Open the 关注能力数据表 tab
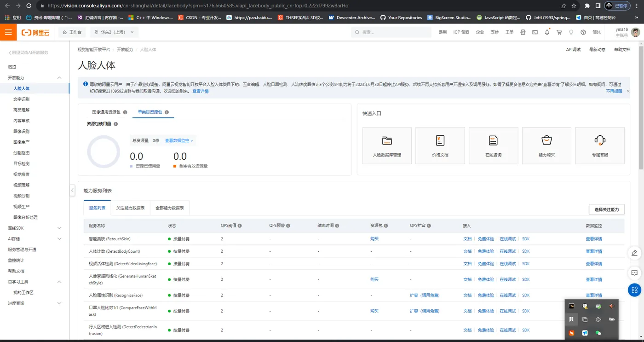Image resolution: width=644 pixels, height=342 pixels. pyautogui.click(x=130, y=208)
